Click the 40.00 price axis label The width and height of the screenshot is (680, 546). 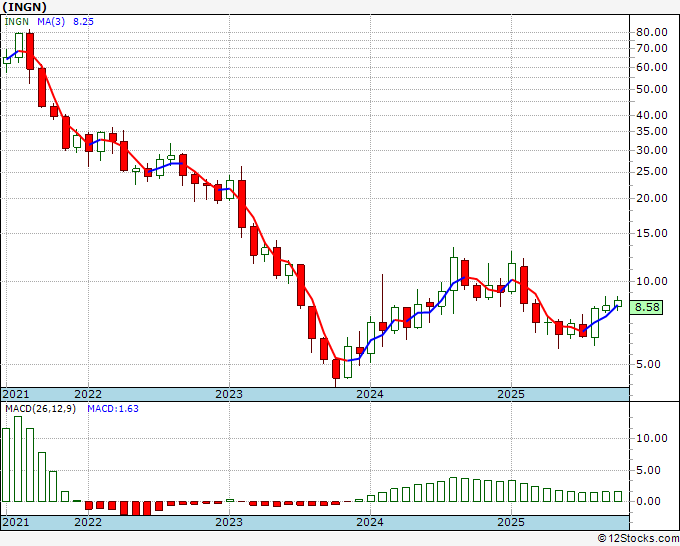coord(652,115)
